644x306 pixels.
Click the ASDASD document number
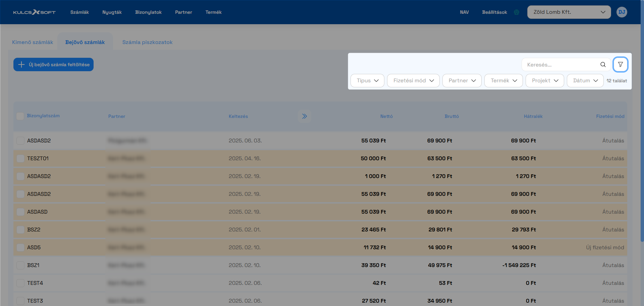click(37, 212)
